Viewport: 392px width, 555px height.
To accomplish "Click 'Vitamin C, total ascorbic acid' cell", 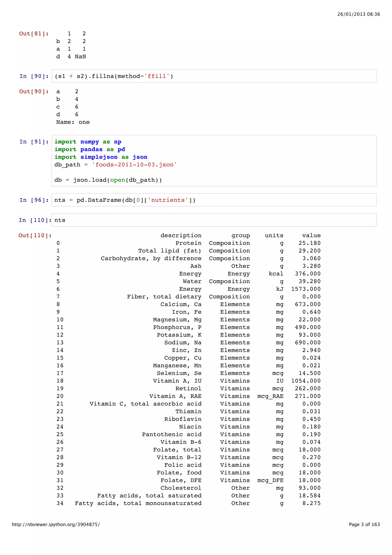I will pos(145,404).
